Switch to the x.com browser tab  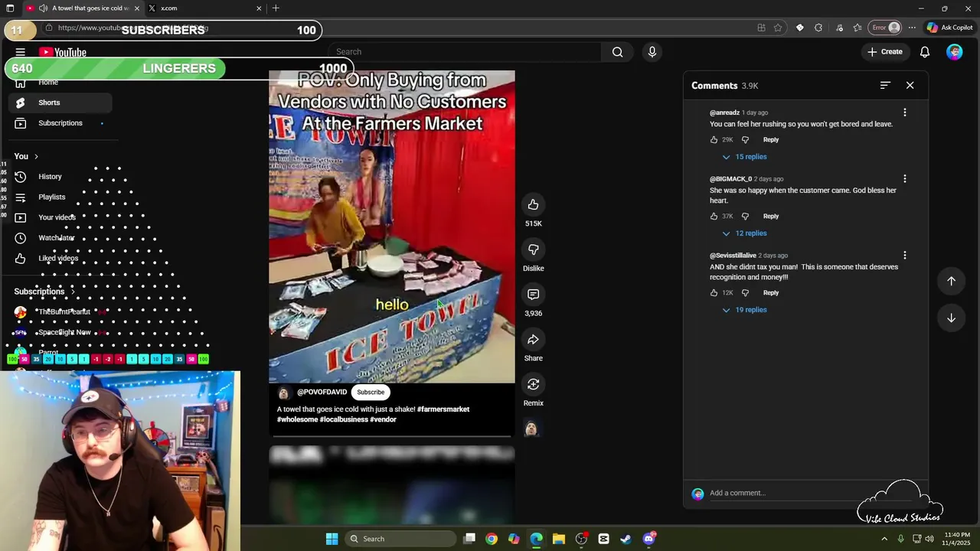point(204,8)
